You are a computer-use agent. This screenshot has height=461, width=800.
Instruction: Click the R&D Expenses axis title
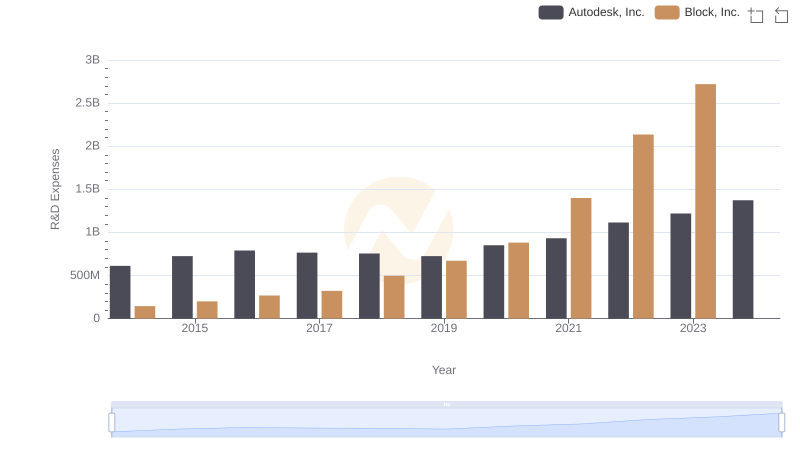click(56, 189)
